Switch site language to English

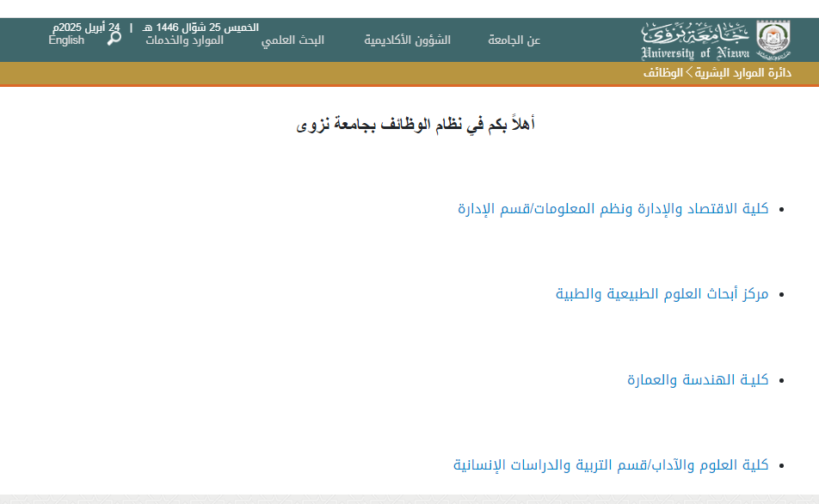(66, 40)
